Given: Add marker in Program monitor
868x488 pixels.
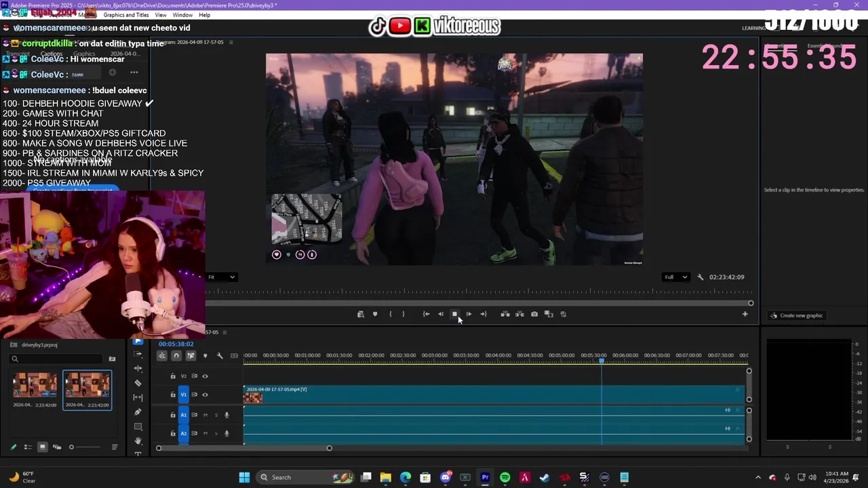Looking at the screenshot, I should pos(375,314).
